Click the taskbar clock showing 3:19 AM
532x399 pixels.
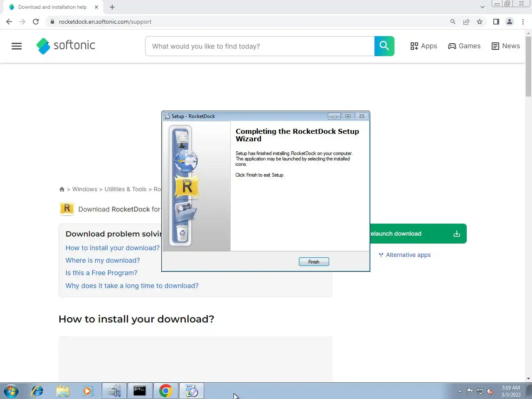(x=511, y=391)
